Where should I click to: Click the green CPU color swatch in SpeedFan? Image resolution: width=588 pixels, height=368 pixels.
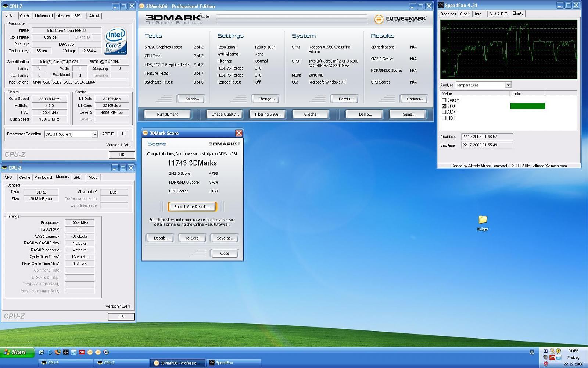527,106
